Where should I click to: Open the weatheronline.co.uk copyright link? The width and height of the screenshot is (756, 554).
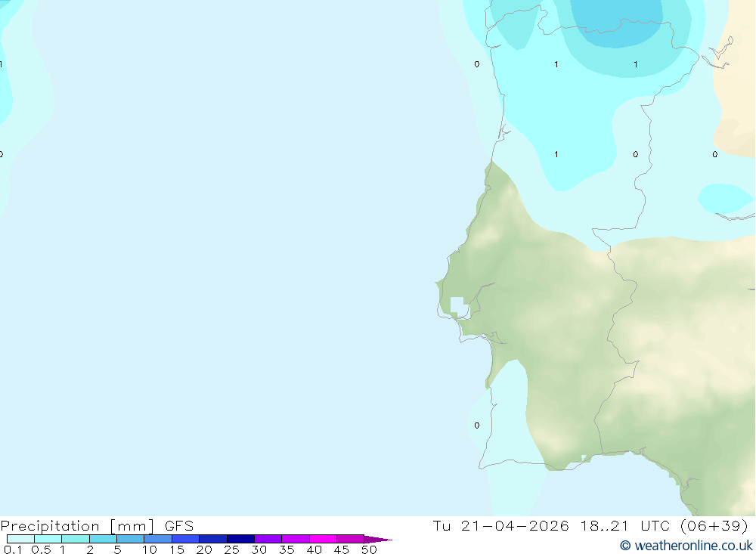pyautogui.click(x=686, y=546)
